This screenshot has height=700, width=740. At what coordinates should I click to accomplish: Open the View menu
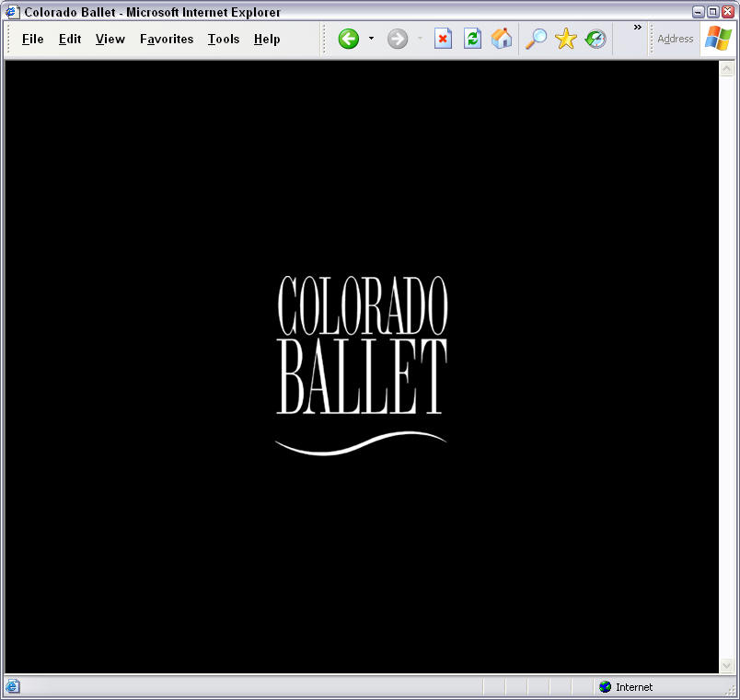pos(110,40)
